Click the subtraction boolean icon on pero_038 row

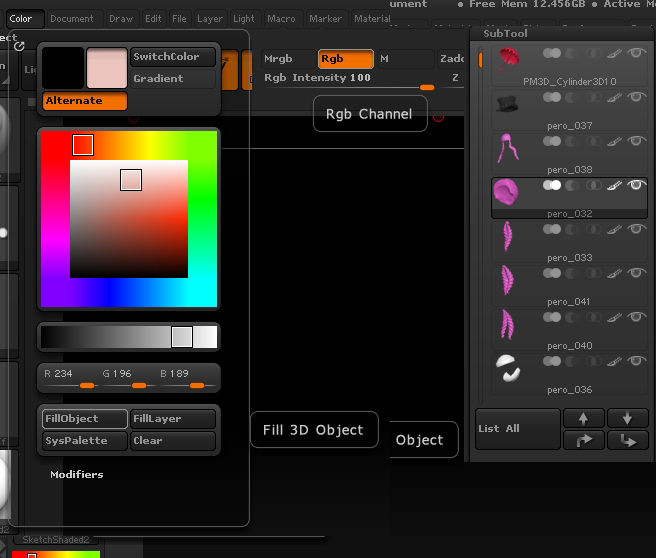click(571, 141)
